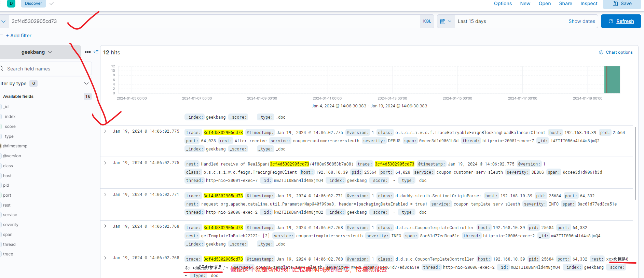The width and height of the screenshot is (644, 278).
Task: Click the results list vertical scrollbar
Action: click(x=635, y=163)
